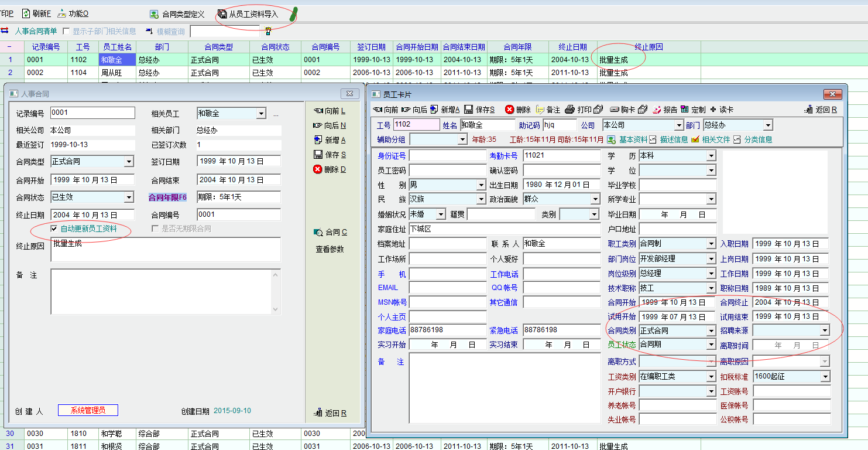Check 是否无期限合同 checkbox

click(155, 229)
